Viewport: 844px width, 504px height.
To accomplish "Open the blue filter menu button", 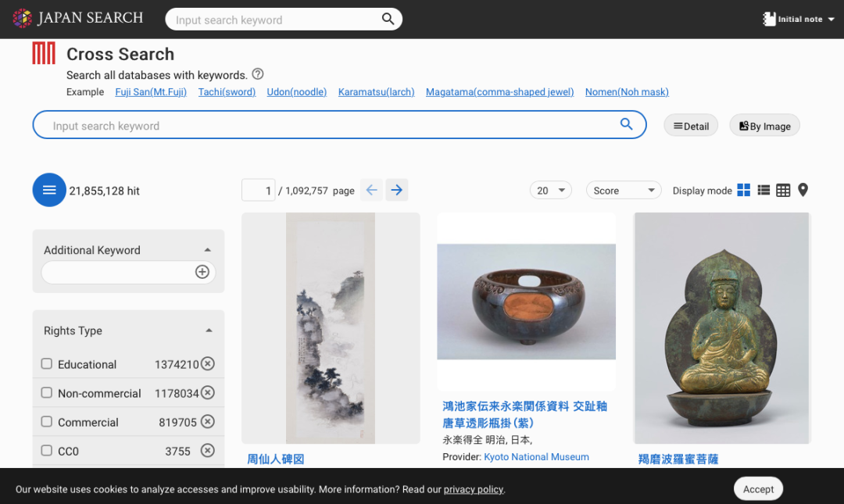I will pyautogui.click(x=49, y=190).
